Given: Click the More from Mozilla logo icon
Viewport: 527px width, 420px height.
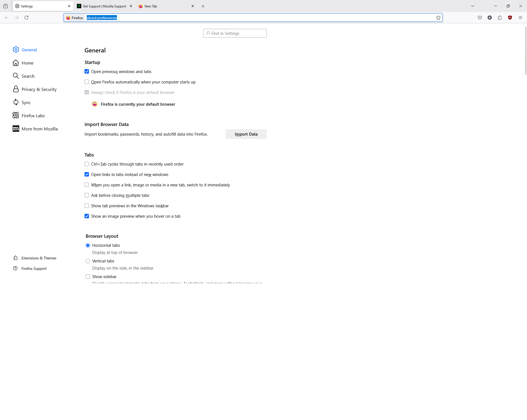Looking at the screenshot, I should pos(16,128).
